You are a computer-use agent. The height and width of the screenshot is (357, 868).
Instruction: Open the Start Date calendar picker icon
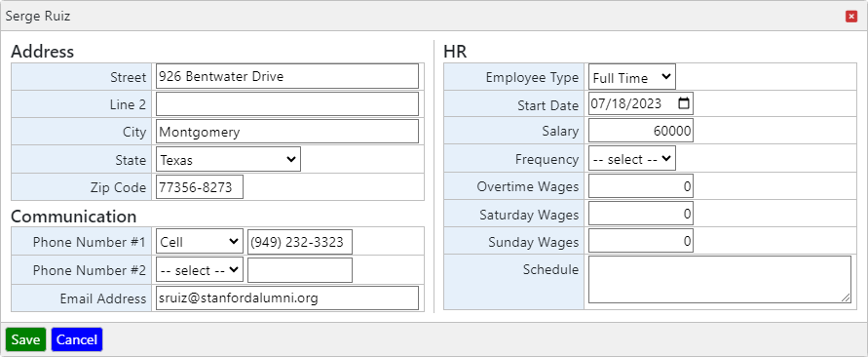684,103
